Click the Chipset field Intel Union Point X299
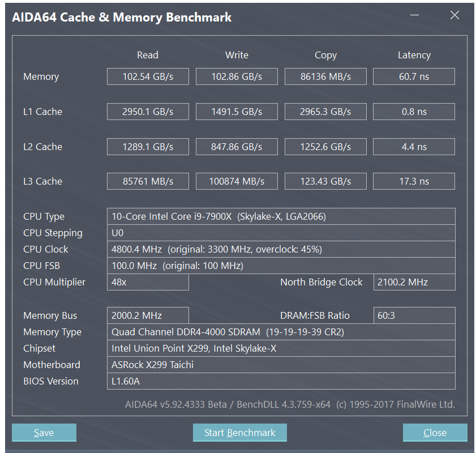This screenshot has height=453, width=476. 281,348
